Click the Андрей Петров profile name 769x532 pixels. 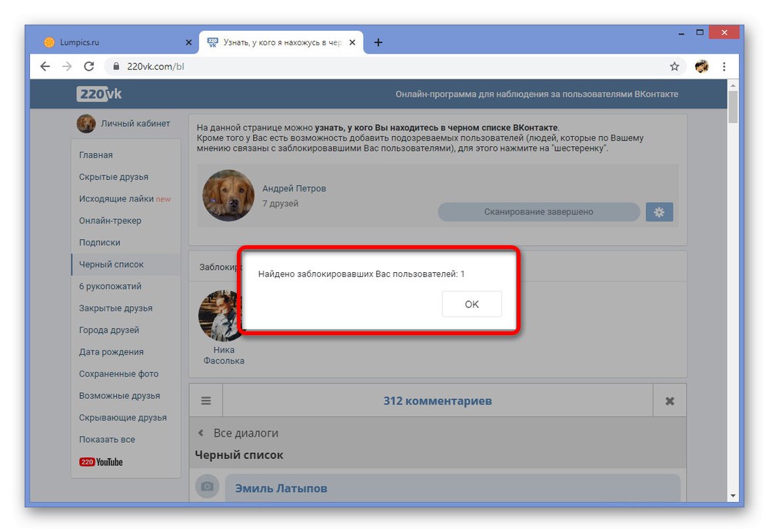(294, 188)
